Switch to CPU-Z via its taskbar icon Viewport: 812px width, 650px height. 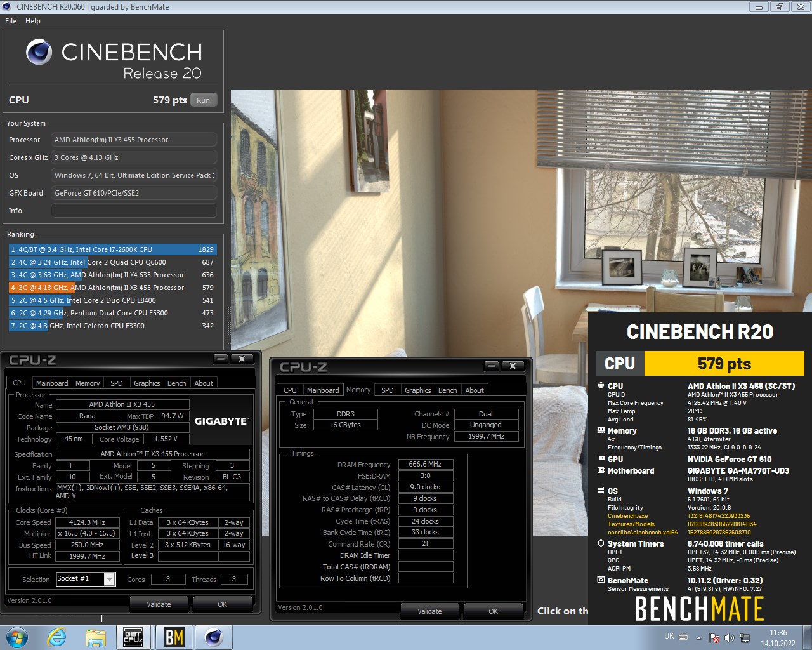tap(133, 637)
